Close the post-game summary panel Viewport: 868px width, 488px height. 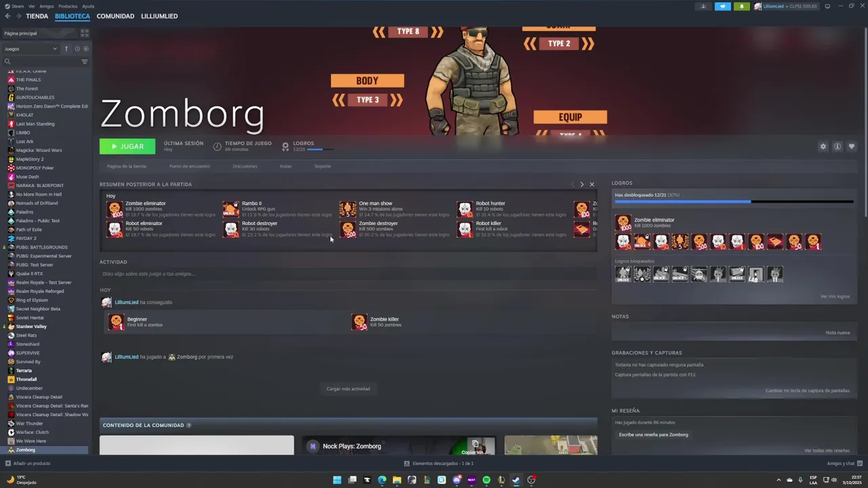point(592,184)
